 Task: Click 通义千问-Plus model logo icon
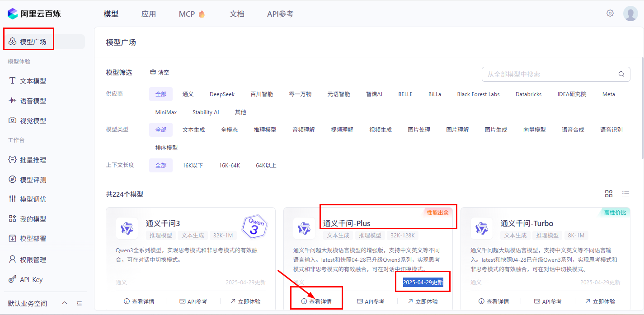pyautogui.click(x=304, y=228)
